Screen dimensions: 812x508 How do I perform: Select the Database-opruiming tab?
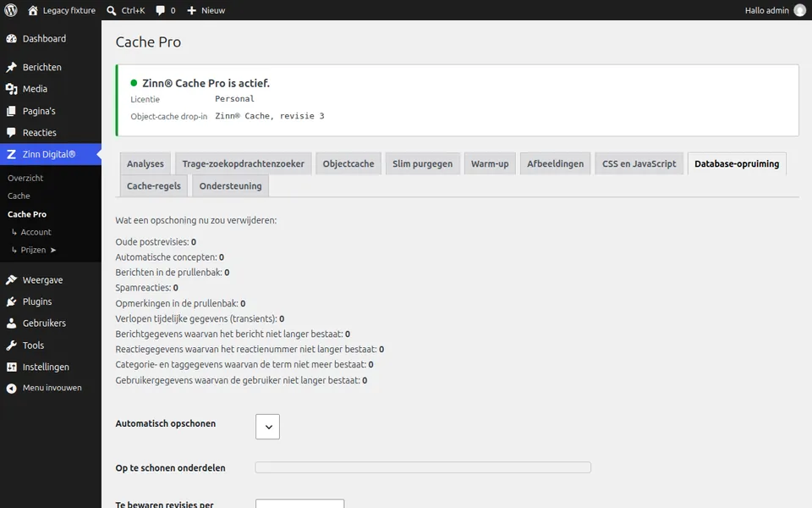tap(737, 163)
